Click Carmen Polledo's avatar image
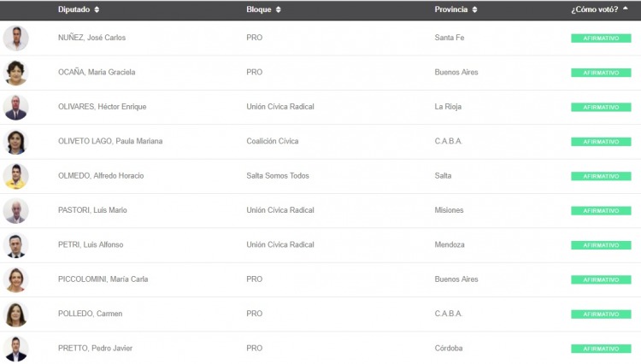641x364 pixels. point(16,314)
